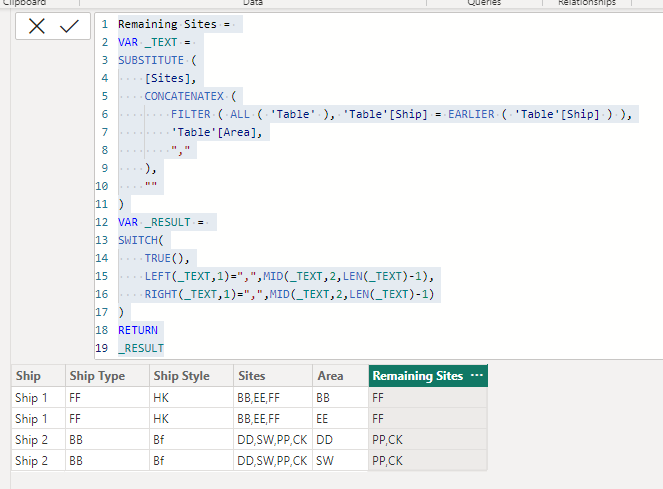Open Remaining Sites column options ellipsis
The image size is (663, 489).
pyautogui.click(x=477, y=375)
